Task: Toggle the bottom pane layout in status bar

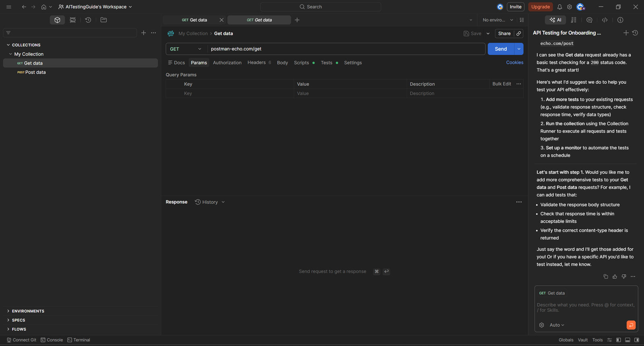Action: coord(627,340)
